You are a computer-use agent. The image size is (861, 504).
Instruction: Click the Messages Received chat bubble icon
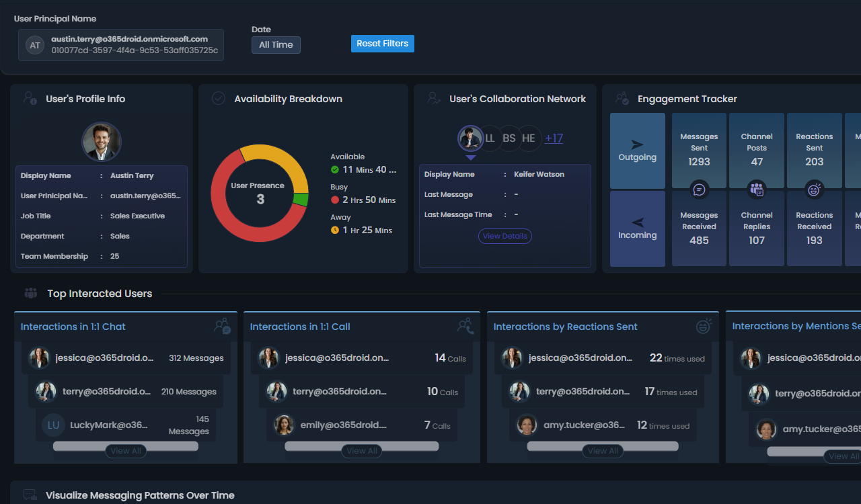(699, 190)
